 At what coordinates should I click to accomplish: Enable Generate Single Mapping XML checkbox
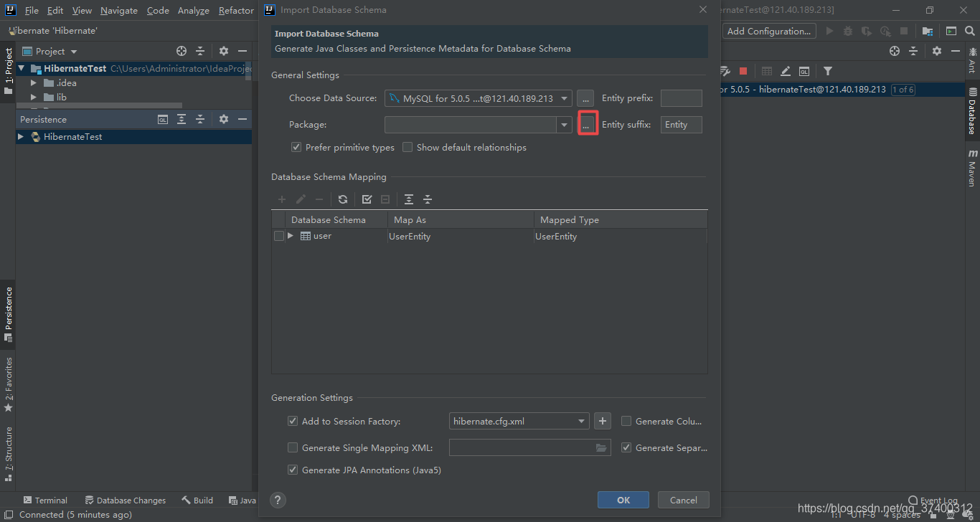[293, 447]
